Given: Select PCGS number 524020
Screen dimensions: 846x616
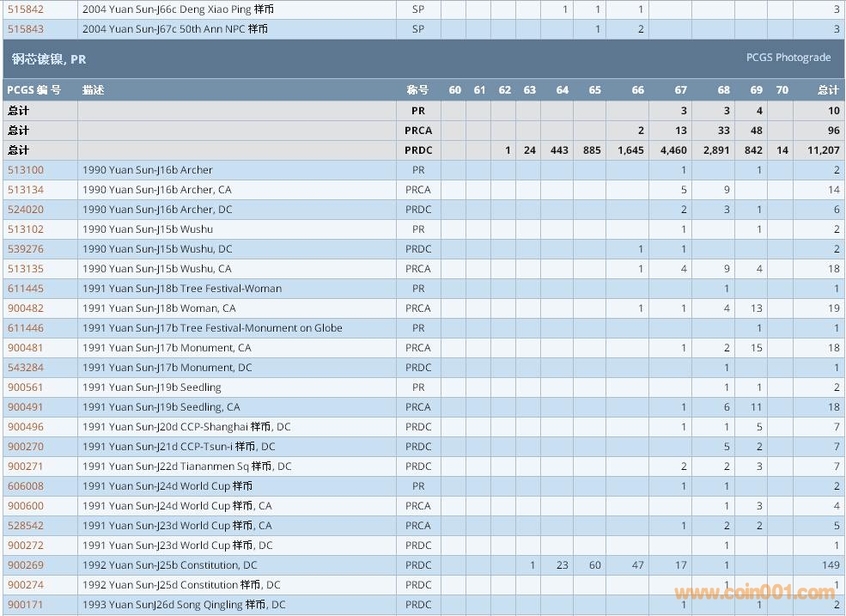Looking at the screenshot, I should (26, 210).
